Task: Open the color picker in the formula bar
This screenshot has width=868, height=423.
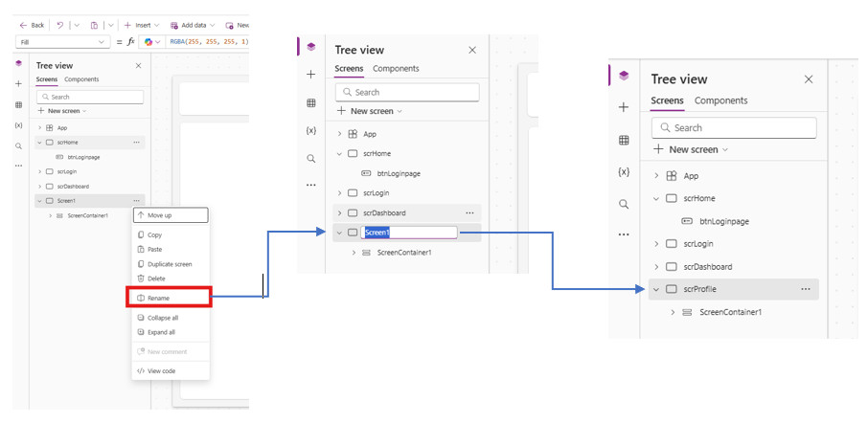Action: click(151, 42)
